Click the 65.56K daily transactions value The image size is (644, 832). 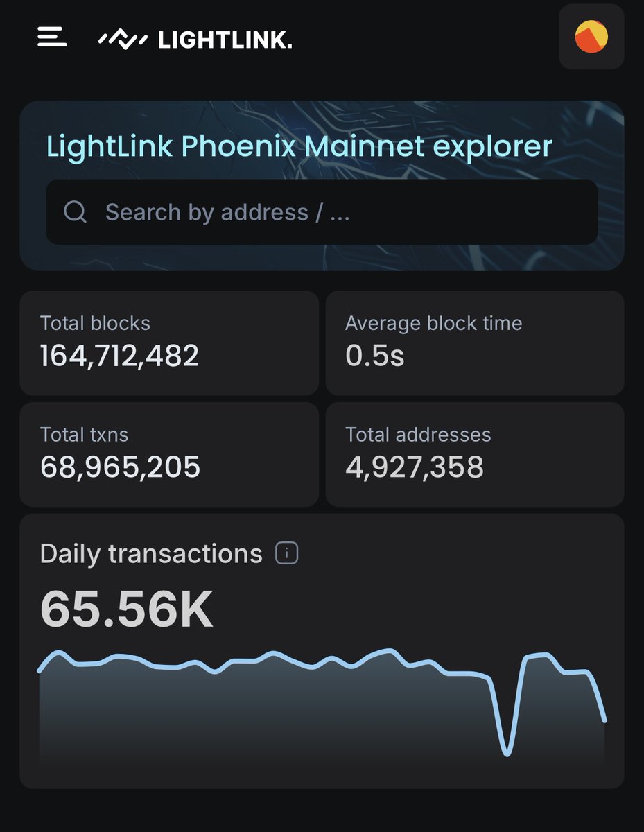[127, 609]
